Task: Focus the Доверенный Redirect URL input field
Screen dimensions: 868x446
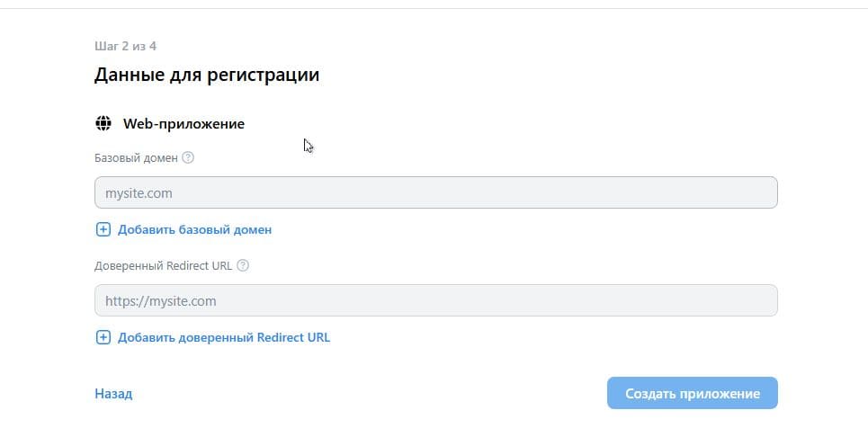Action: point(435,300)
